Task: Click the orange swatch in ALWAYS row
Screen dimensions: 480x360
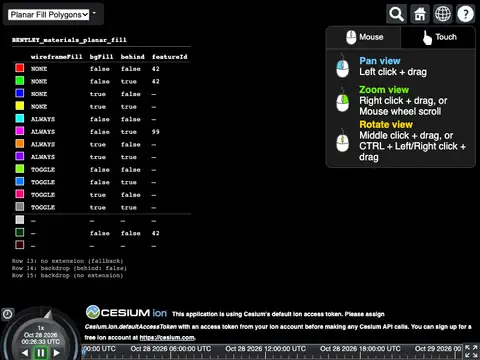Action: point(20,143)
